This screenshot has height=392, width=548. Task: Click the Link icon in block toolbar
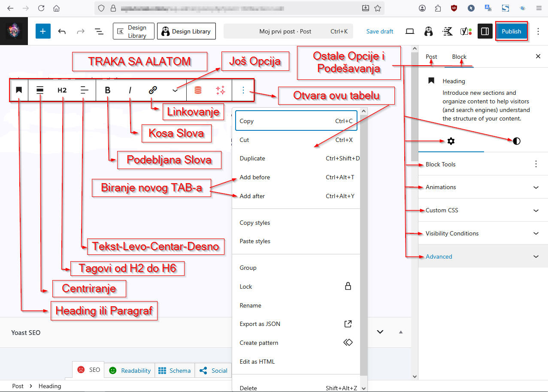[153, 90]
